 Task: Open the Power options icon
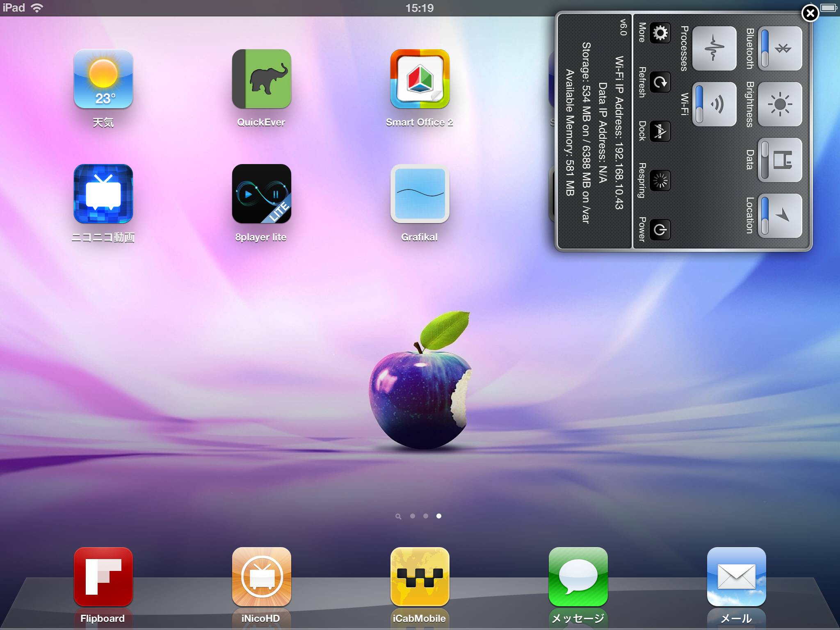point(660,230)
